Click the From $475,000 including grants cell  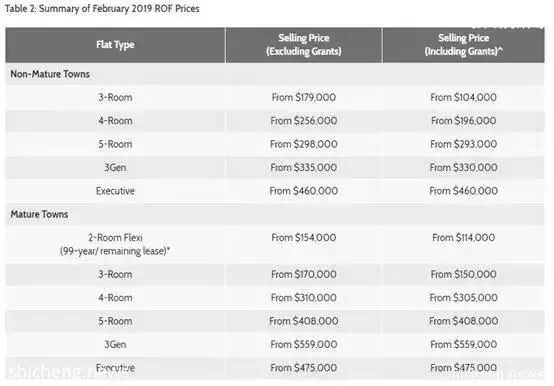tap(464, 368)
